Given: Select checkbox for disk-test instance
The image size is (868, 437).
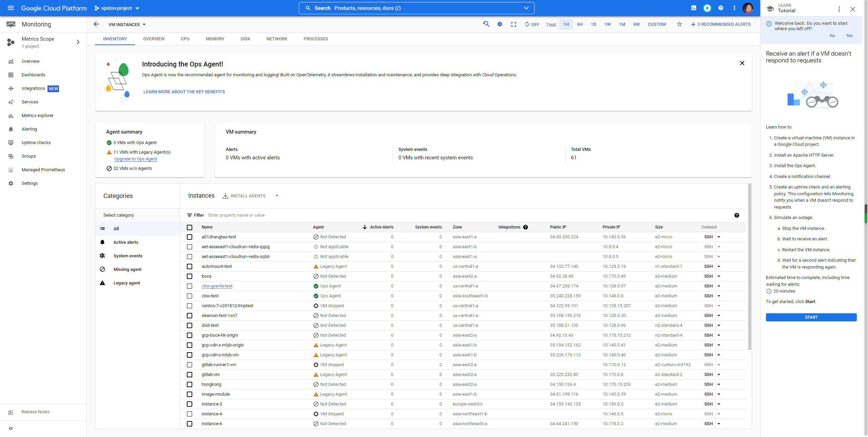Looking at the screenshot, I should [x=190, y=325].
